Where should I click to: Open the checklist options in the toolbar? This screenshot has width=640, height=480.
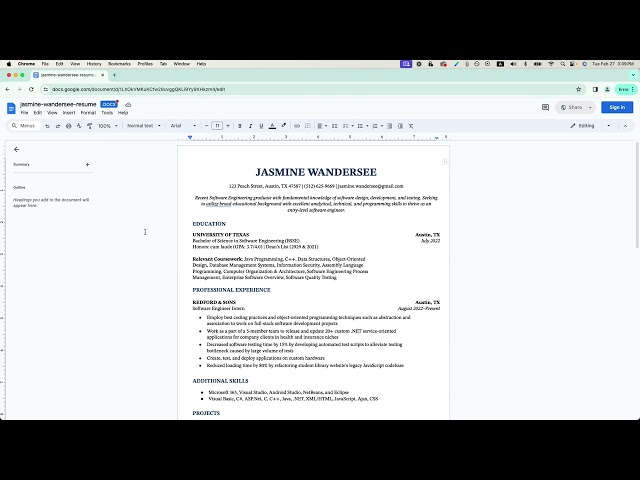tap(348, 126)
